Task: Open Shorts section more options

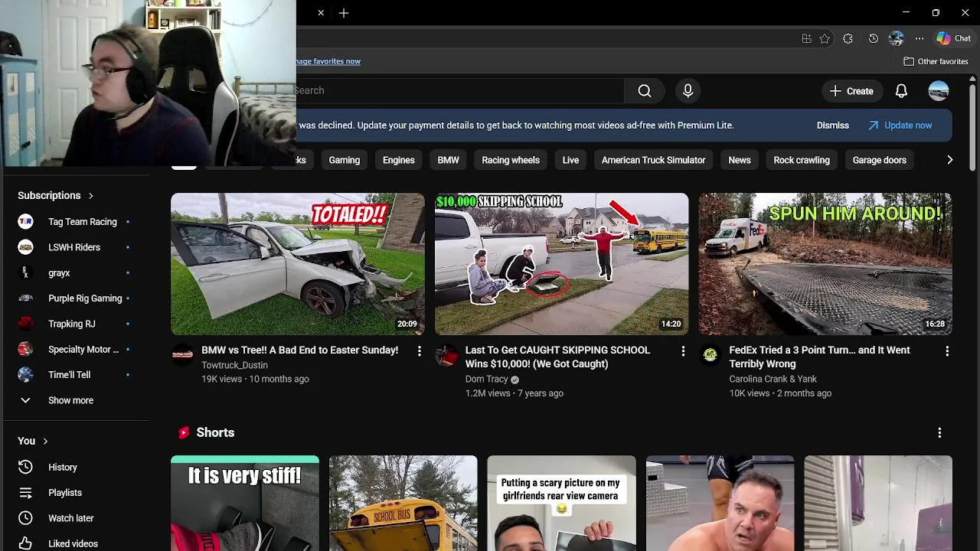Action: coord(939,433)
